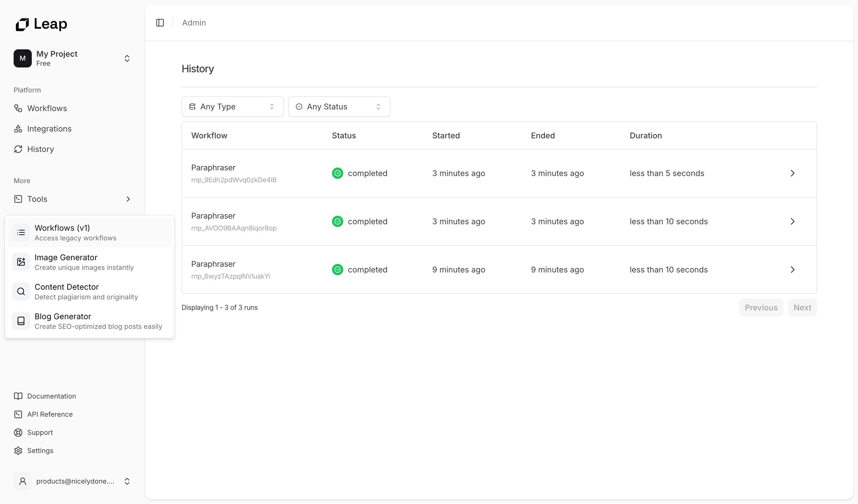858x504 pixels.
Task: Click the Image Generator icon
Action: (x=21, y=262)
